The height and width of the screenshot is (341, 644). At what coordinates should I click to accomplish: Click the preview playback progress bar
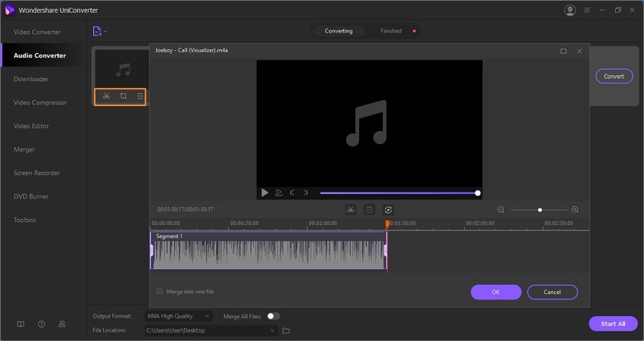(x=399, y=193)
